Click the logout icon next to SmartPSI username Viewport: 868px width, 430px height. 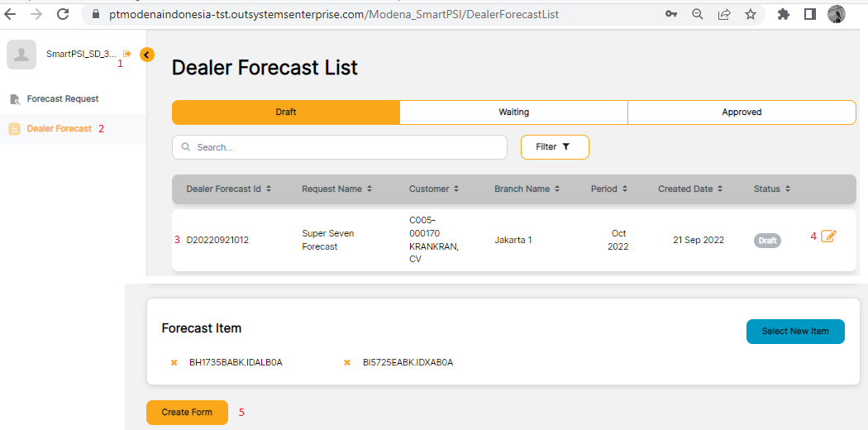click(127, 54)
